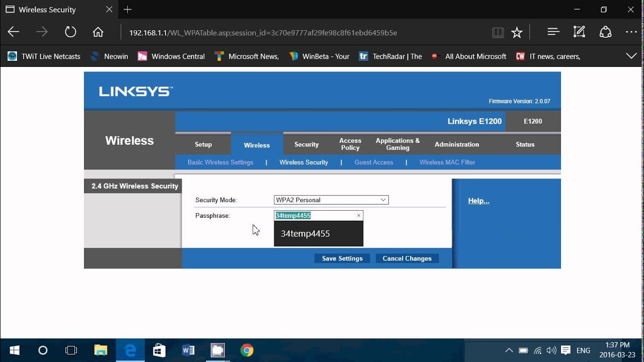
Task: Open a new browser tab
Action: click(x=128, y=10)
